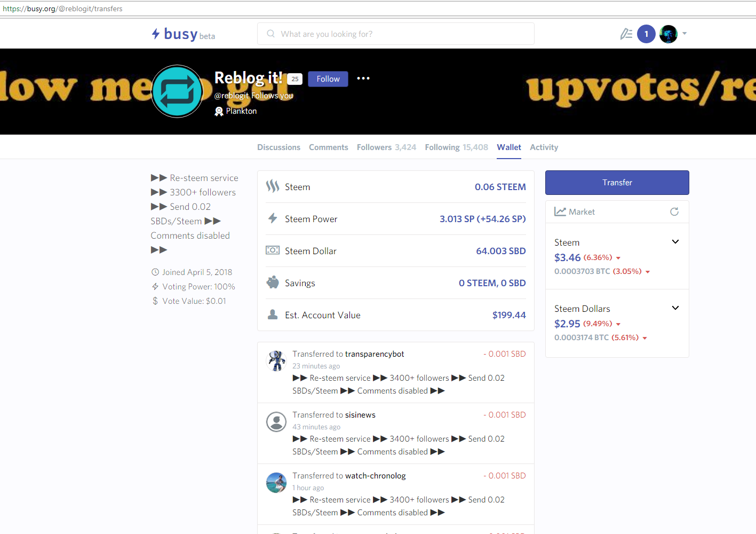Viewport: 756px width, 534px height.
Task: Click the watch-chronolog avatar photo
Action: point(276,483)
